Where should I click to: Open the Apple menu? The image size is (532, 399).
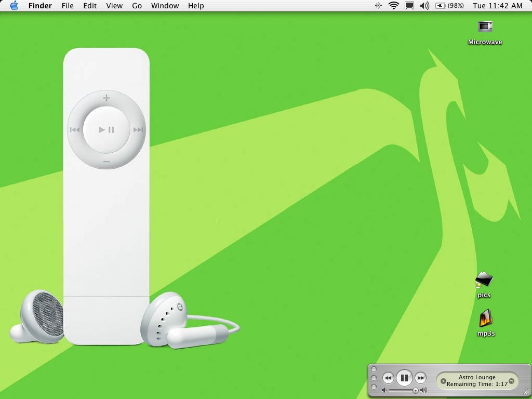[x=14, y=6]
